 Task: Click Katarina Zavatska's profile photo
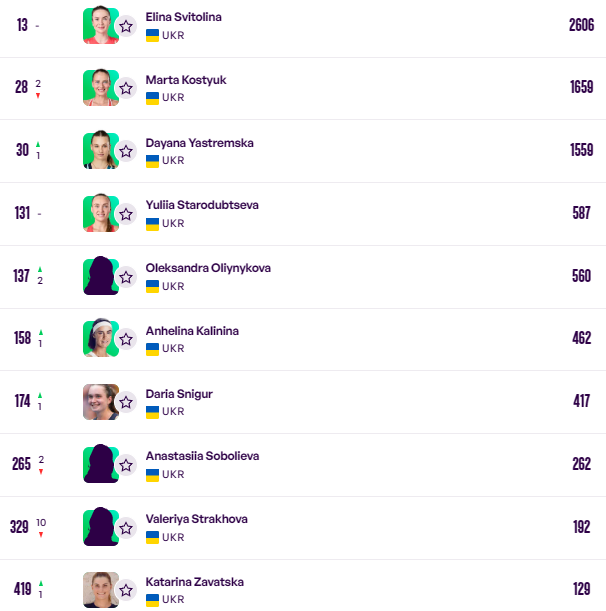pyautogui.click(x=100, y=589)
